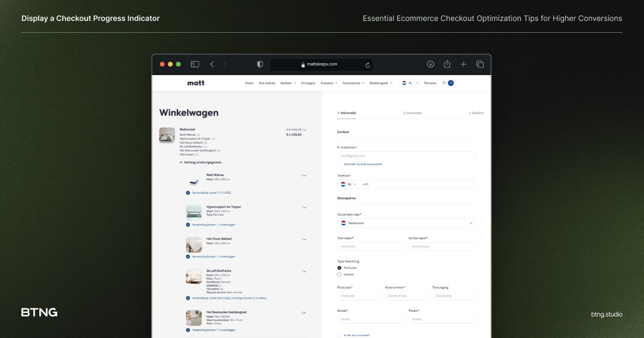The width and height of the screenshot is (644, 338).
Task: Focus the Postcode input field
Action: (358, 296)
